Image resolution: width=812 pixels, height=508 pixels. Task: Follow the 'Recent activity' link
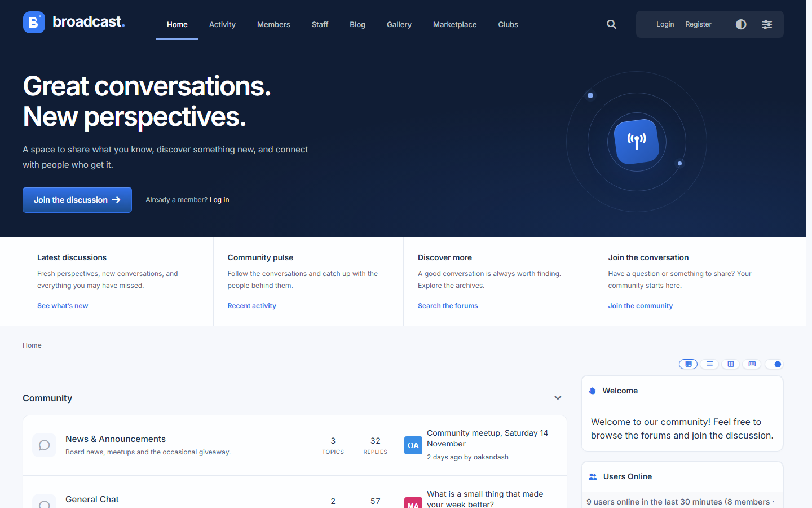coord(252,306)
